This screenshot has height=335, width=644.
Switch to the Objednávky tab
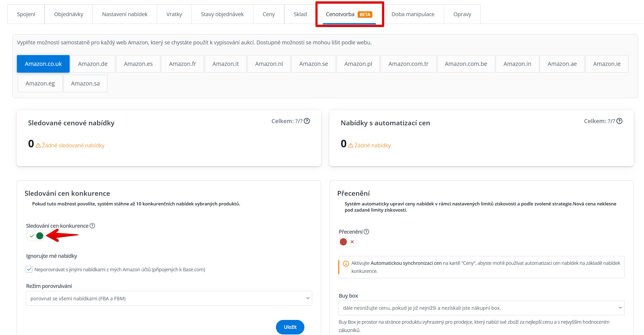[69, 14]
